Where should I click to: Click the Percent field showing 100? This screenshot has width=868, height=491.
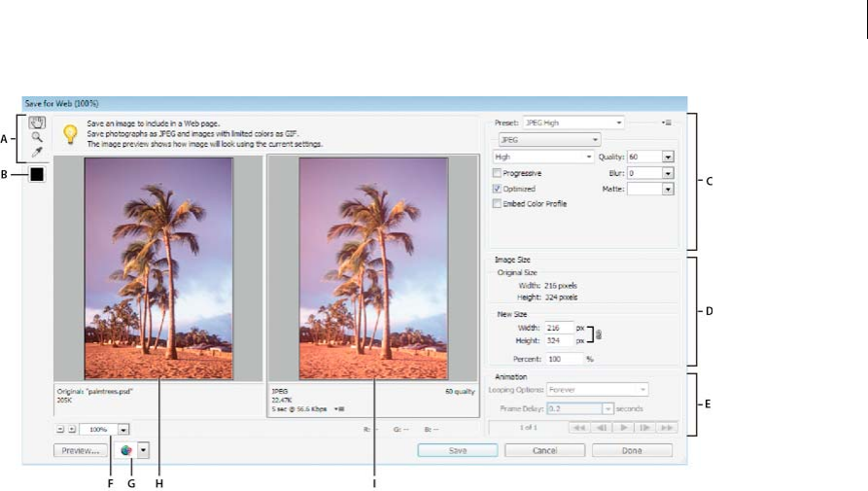(564, 359)
